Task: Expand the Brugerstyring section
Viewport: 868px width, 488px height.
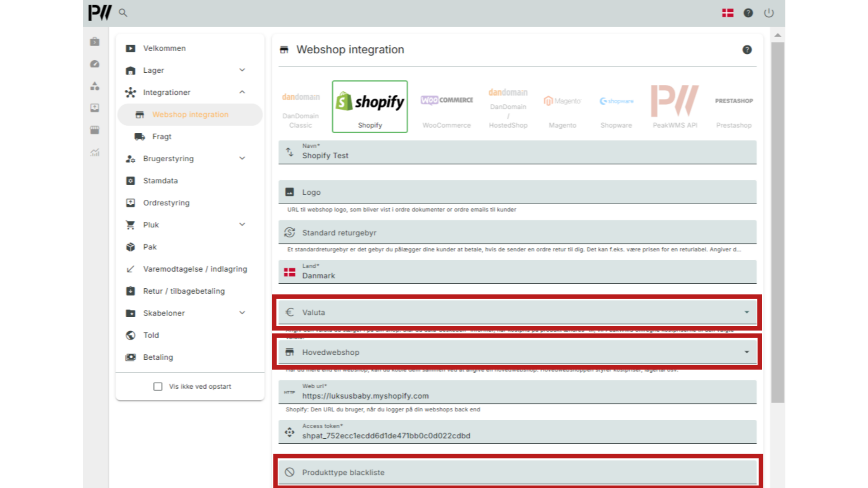Action: click(x=190, y=159)
